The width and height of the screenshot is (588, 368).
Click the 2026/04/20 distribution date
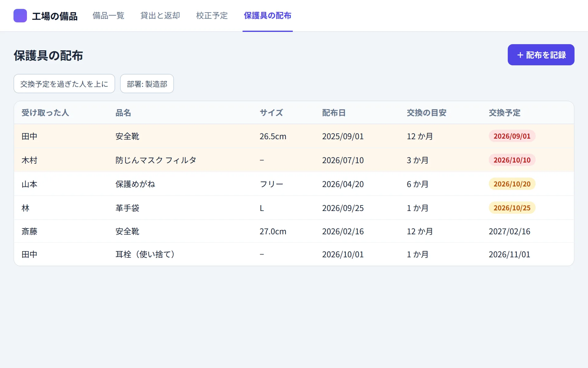pyautogui.click(x=343, y=184)
